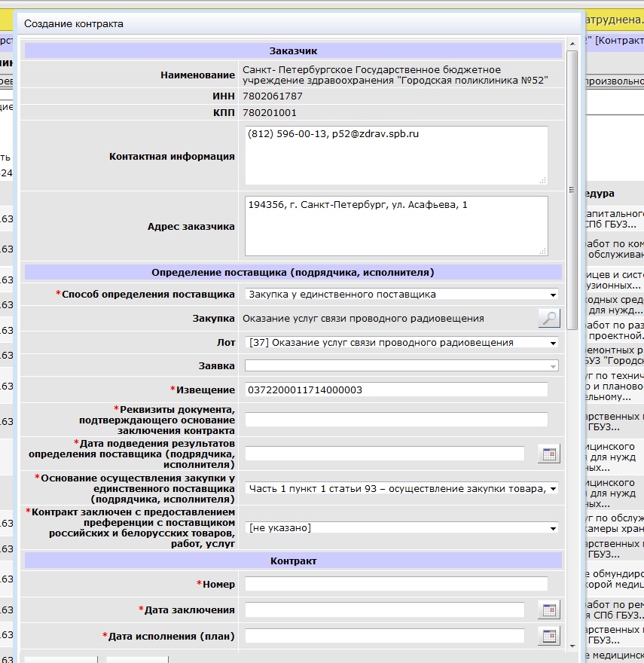Focus the contract Номер field
Viewport: 644px width, 663px height.
click(396, 584)
